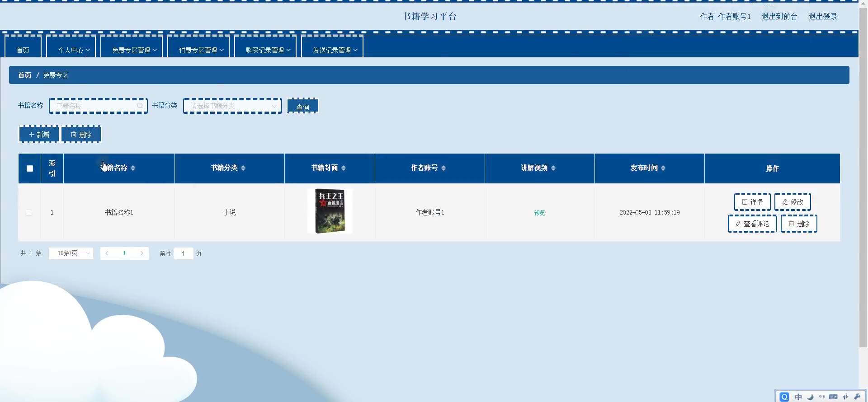
Task: Click the 前往 page number input
Action: pyautogui.click(x=183, y=253)
